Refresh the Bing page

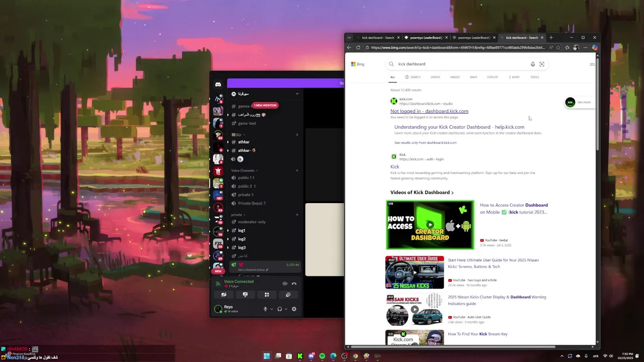point(358,47)
